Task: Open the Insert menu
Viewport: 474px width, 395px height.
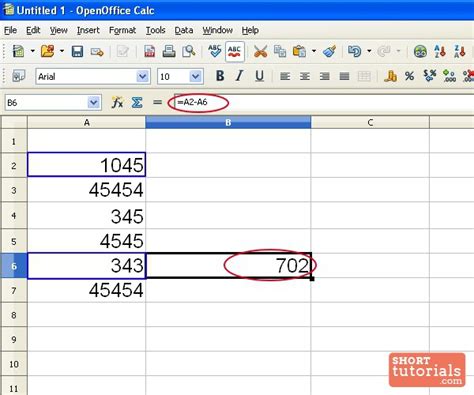Action: click(x=88, y=30)
